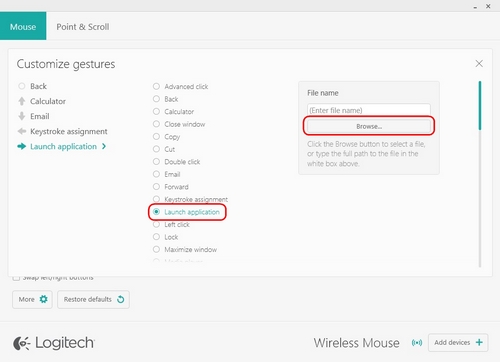Image resolution: width=500 pixels, height=362 pixels.
Task: Choose the Back radio option in action list
Action: pos(165,99)
